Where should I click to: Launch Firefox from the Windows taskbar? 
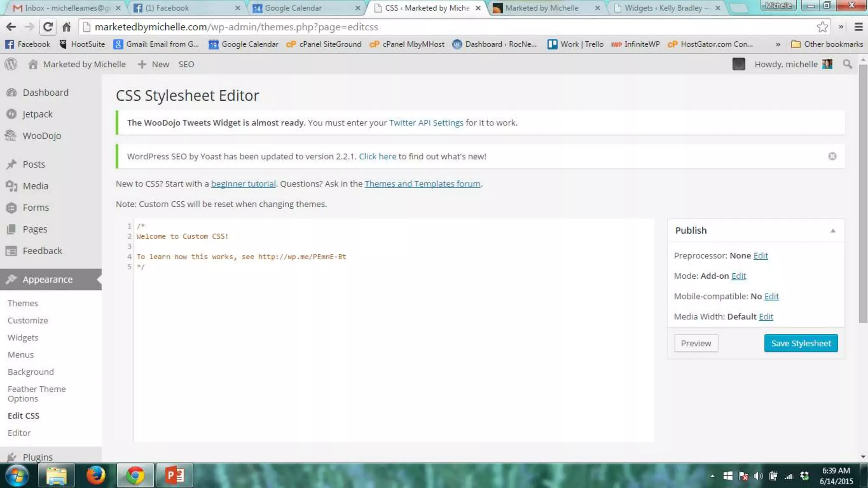click(95, 475)
